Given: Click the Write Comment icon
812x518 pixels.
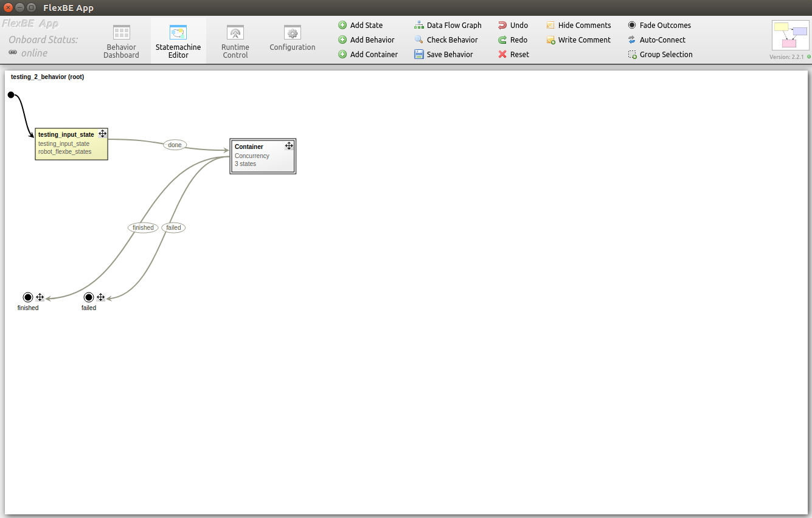Looking at the screenshot, I should 550,40.
